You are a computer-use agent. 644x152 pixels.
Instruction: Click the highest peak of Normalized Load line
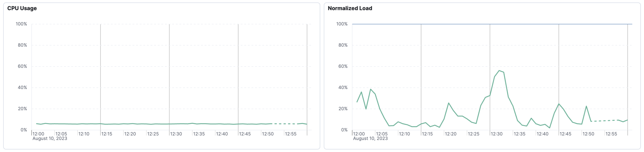[499, 71]
